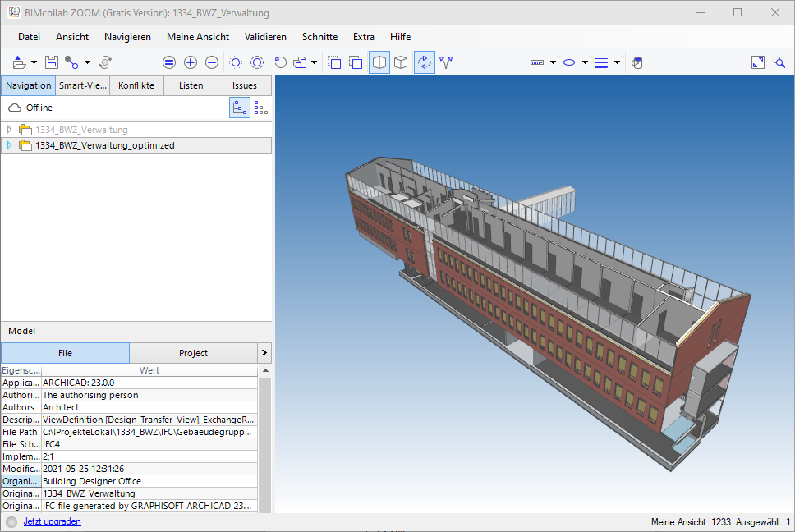Click the blue ellipse markup icon
795x532 pixels.
569,63
